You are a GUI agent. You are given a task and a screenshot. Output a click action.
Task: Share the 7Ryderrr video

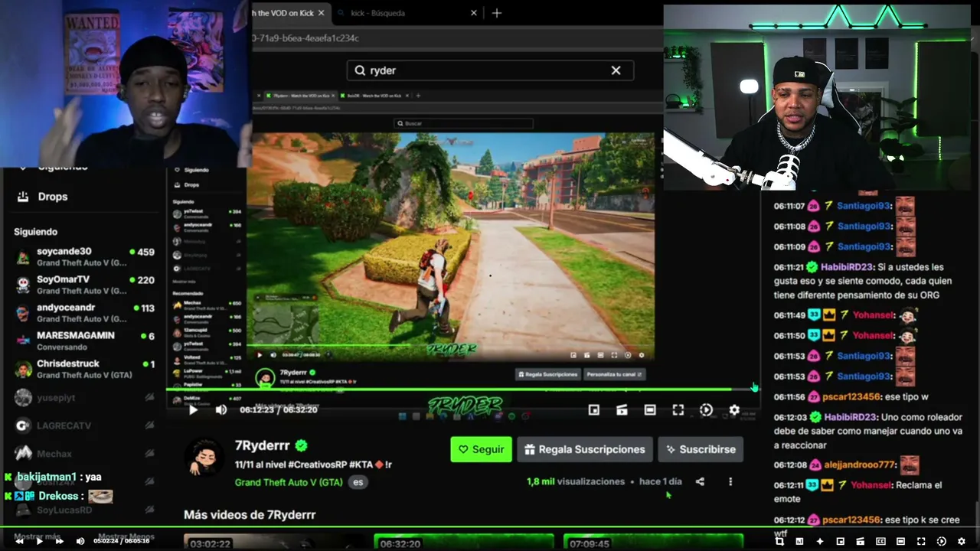coord(700,481)
